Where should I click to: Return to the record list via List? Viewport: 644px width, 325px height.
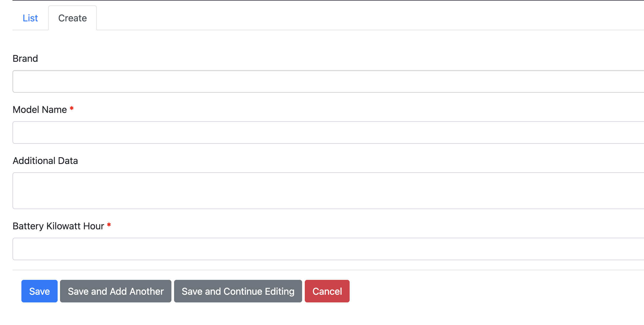coord(30,18)
